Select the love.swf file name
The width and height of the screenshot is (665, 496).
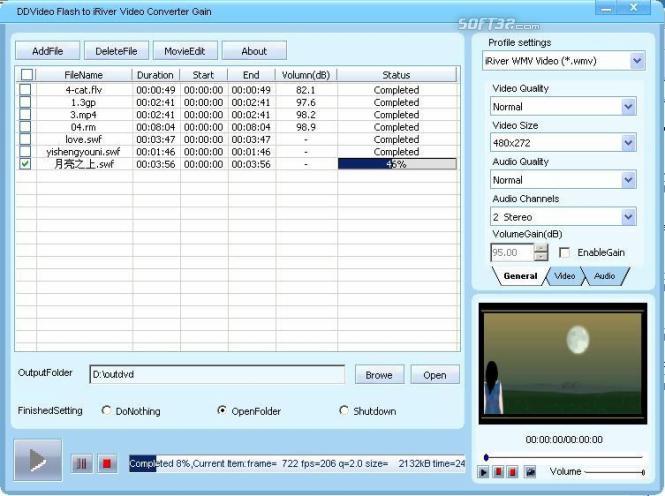[x=84, y=139]
